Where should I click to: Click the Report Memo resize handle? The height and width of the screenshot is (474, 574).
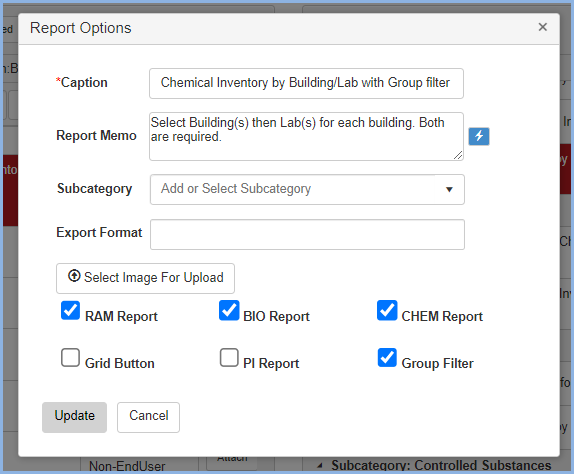(458, 155)
